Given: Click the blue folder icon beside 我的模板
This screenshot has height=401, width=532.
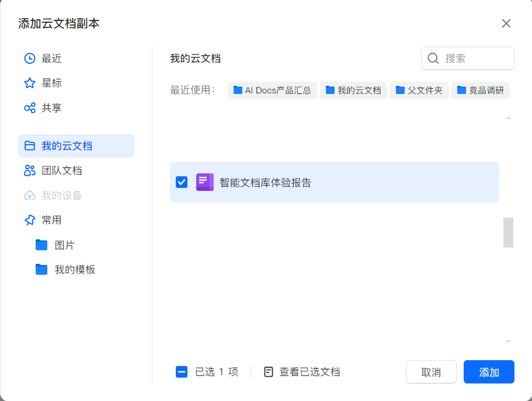Looking at the screenshot, I should click(x=41, y=270).
